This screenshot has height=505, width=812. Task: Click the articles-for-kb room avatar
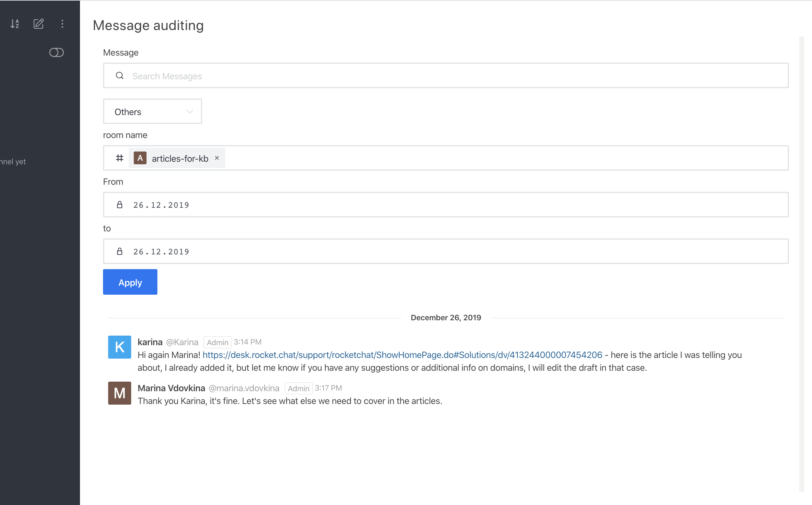(140, 158)
